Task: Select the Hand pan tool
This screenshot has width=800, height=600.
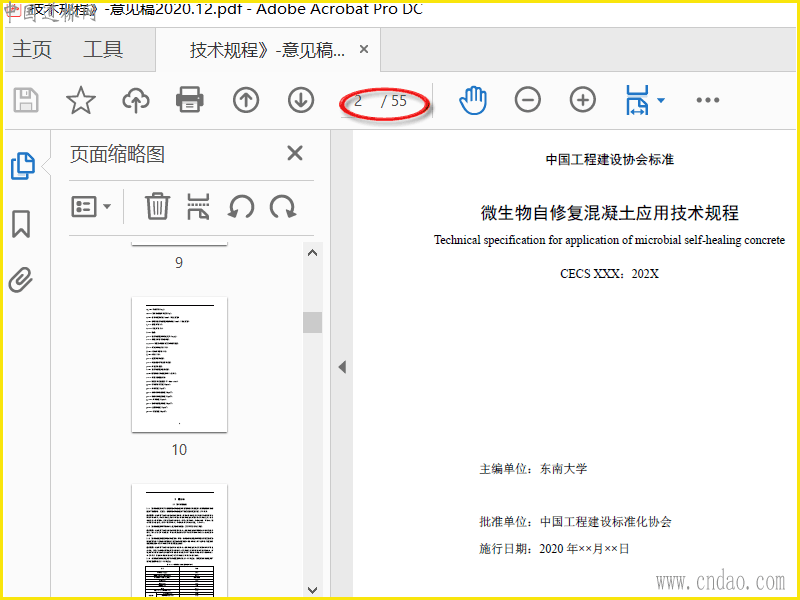Action: [x=473, y=100]
